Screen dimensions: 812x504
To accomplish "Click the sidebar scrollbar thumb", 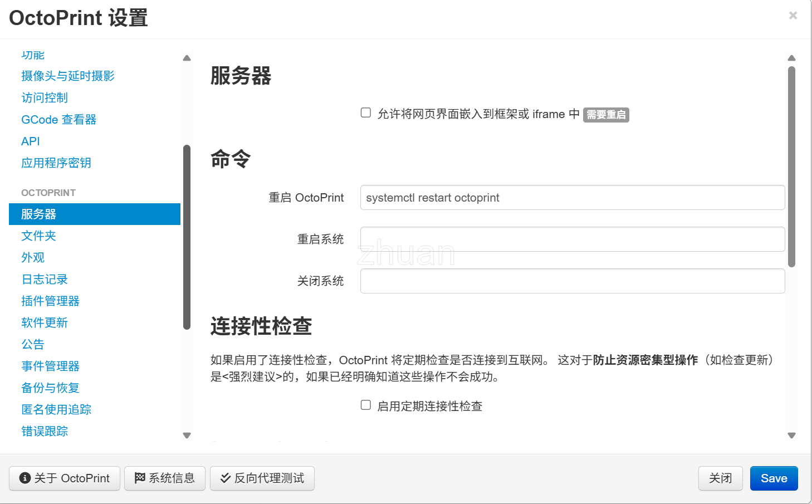I will click(187, 237).
